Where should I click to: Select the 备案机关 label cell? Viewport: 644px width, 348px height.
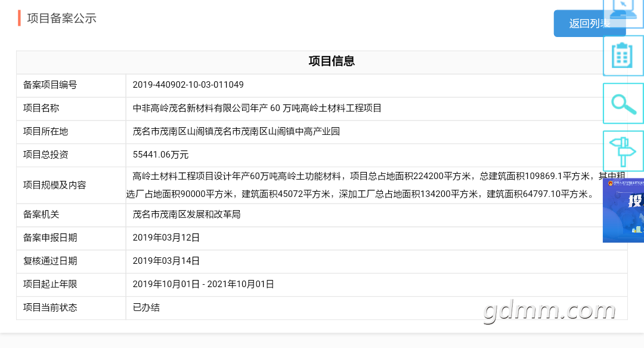tap(71, 215)
